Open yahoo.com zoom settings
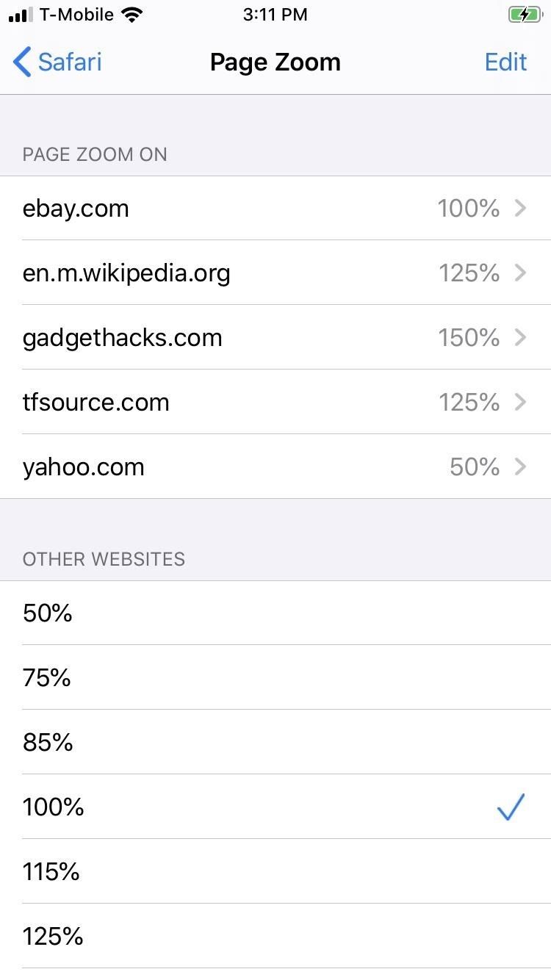551x980 pixels. pos(275,466)
